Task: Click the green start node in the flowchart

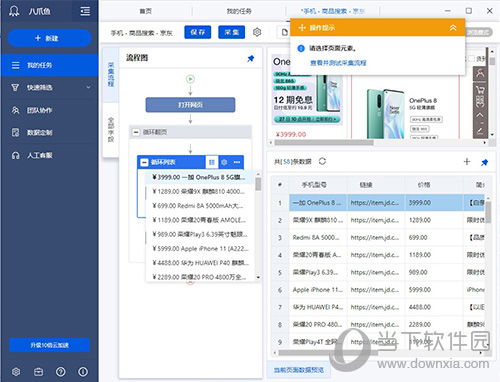Action: (190, 79)
